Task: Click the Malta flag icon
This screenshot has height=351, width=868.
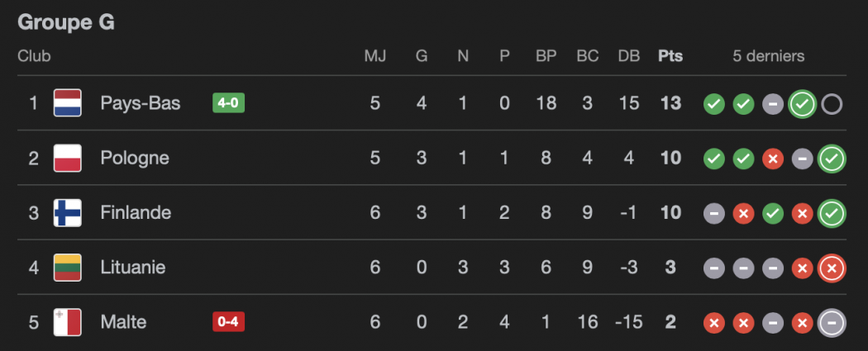Action: tap(67, 322)
